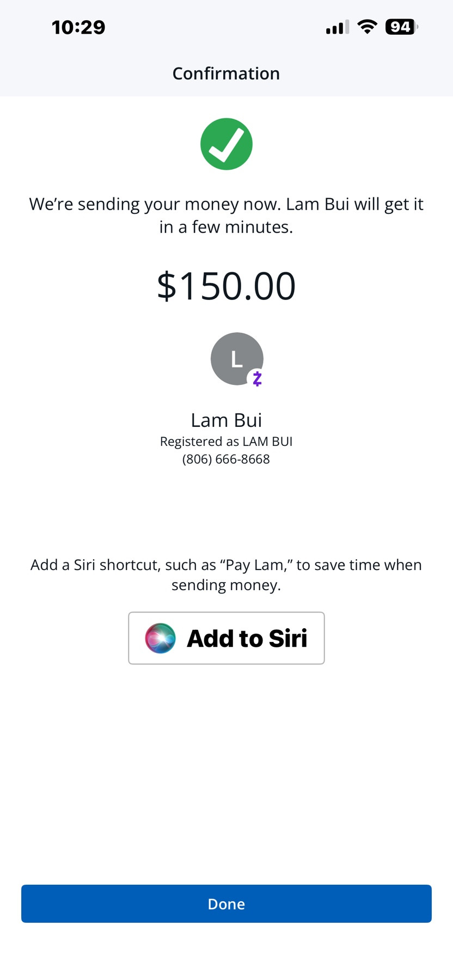Tap the "in a few minutes." line

coord(226,227)
